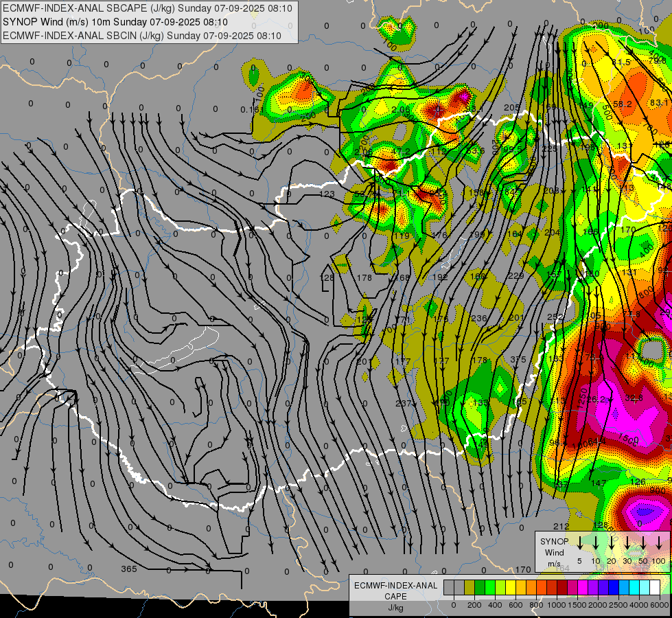Viewport: 672px width, 618px height.
Task: Click the 50 m/s wind arrow in legend
Action: [x=643, y=542]
